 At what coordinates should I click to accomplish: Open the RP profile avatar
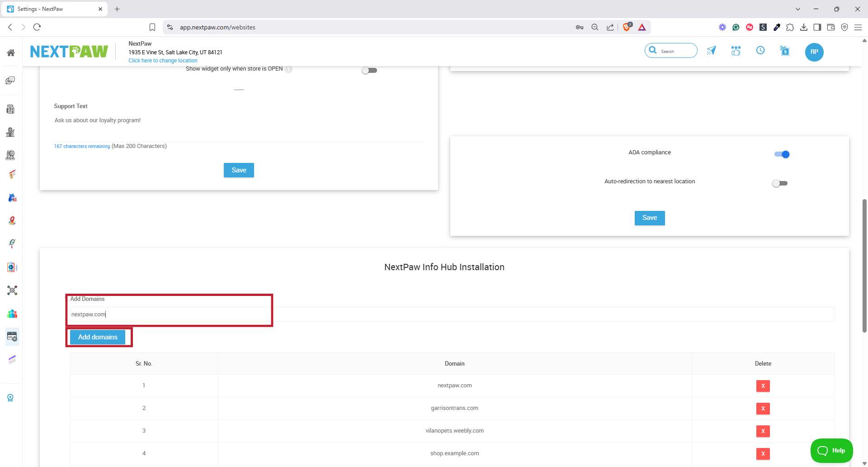(814, 52)
